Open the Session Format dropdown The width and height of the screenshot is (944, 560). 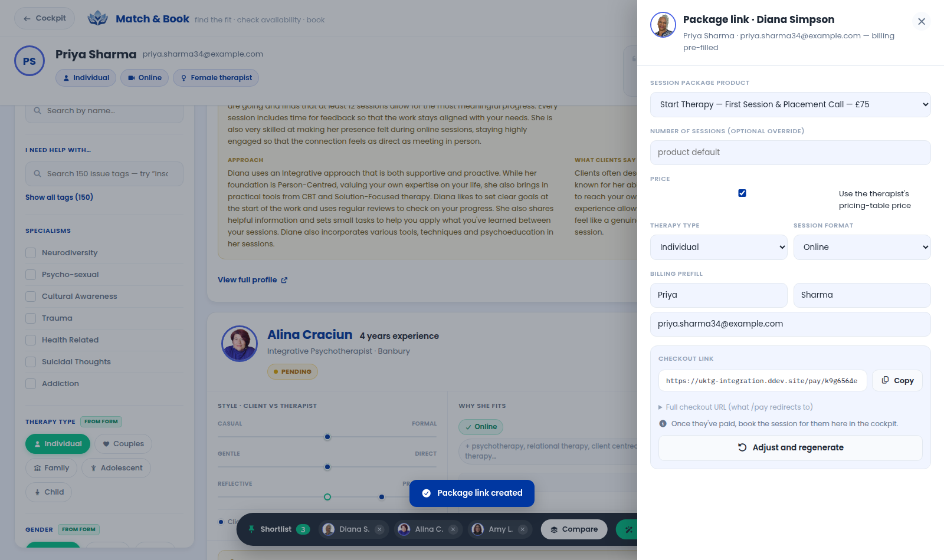click(862, 247)
